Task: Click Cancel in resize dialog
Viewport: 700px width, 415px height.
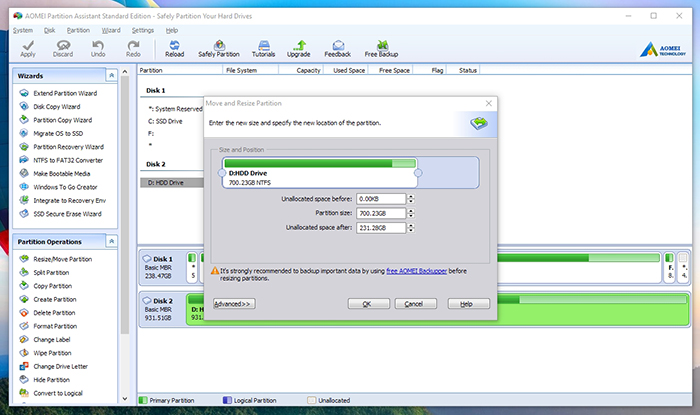Action: 416,304
